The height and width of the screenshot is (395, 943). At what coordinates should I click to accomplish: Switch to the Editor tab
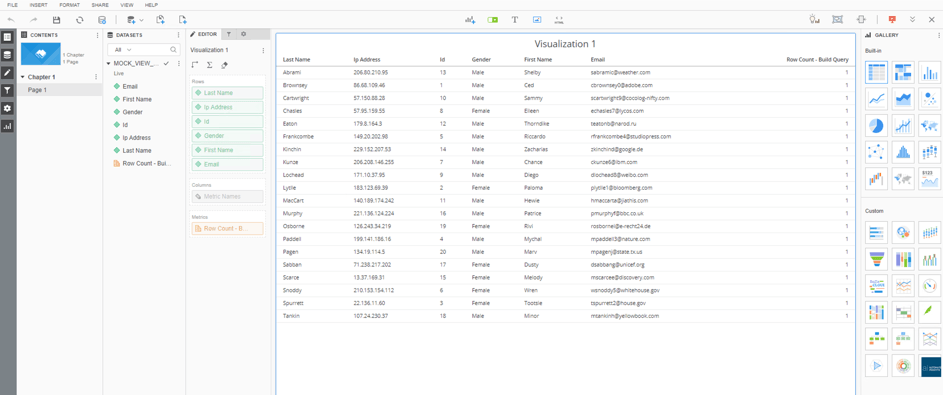tap(204, 34)
